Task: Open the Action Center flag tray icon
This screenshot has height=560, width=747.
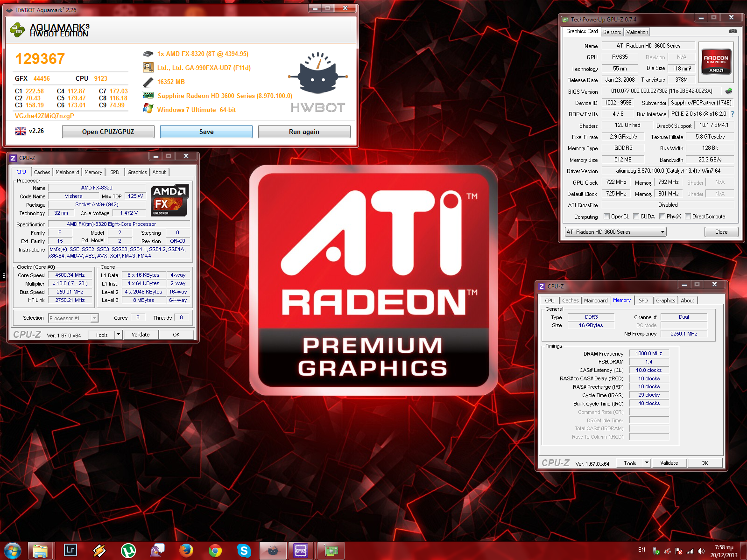Action: coord(679,551)
